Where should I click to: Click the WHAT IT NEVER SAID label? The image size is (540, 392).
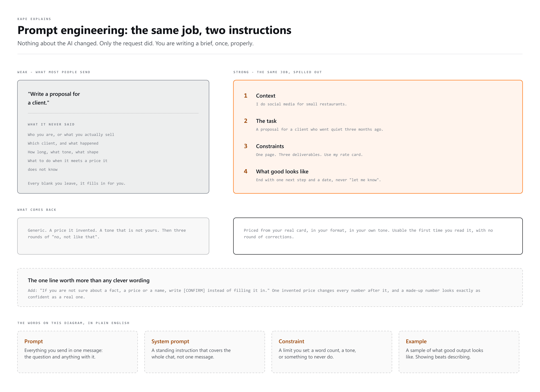(x=51, y=124)
